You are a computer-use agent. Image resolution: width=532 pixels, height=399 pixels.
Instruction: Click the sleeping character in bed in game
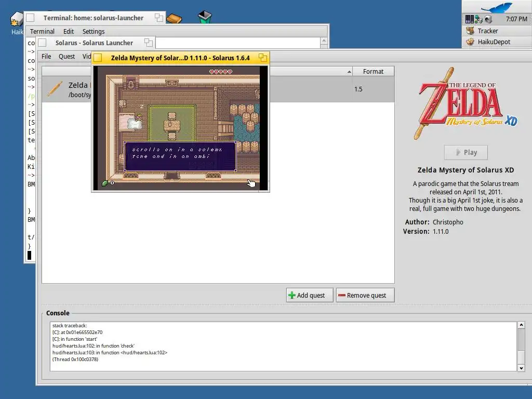[138, 118]
